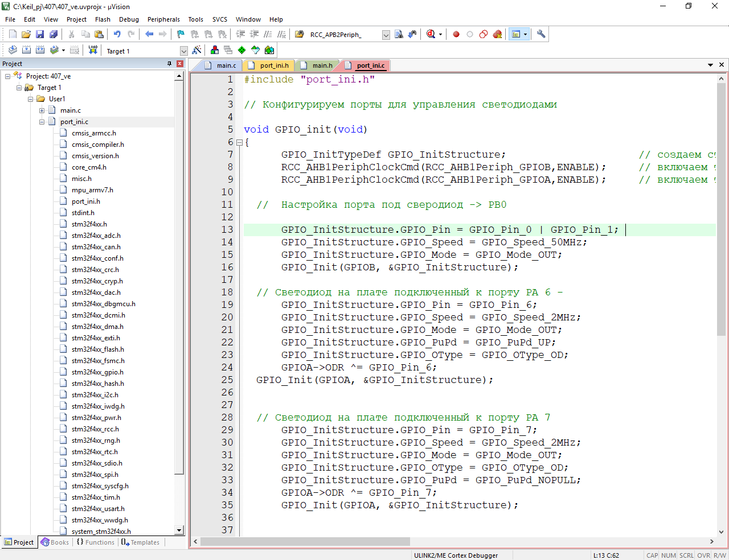
Task: Click the horizontal scrollbar thumb in the editor
Action: coord(305,541)
